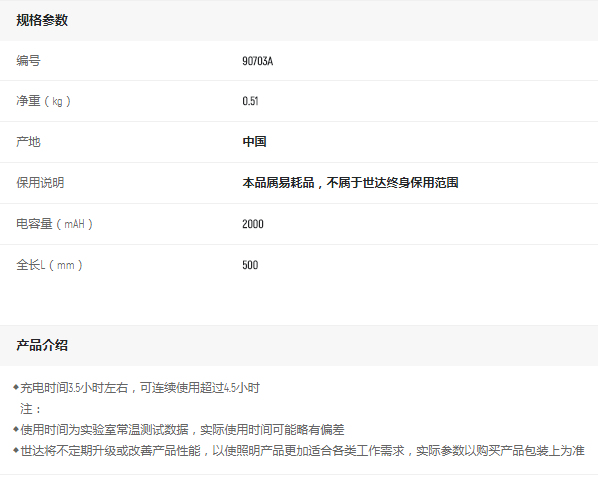The width and height of the screenshot is (598, 484).
Task: Click the bullet before 使用时间为实验室常温测试数据
Action: (x=16, y=429)
